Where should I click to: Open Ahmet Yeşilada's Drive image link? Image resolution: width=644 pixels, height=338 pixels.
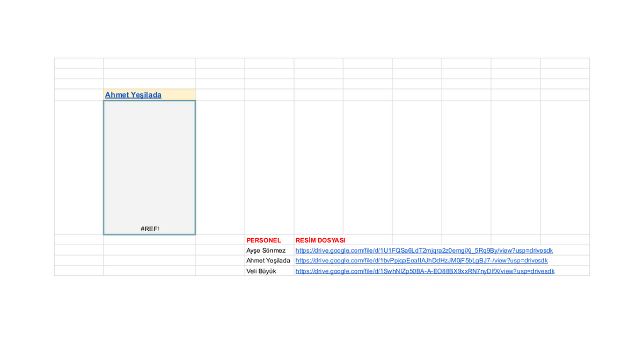(422, 261)
